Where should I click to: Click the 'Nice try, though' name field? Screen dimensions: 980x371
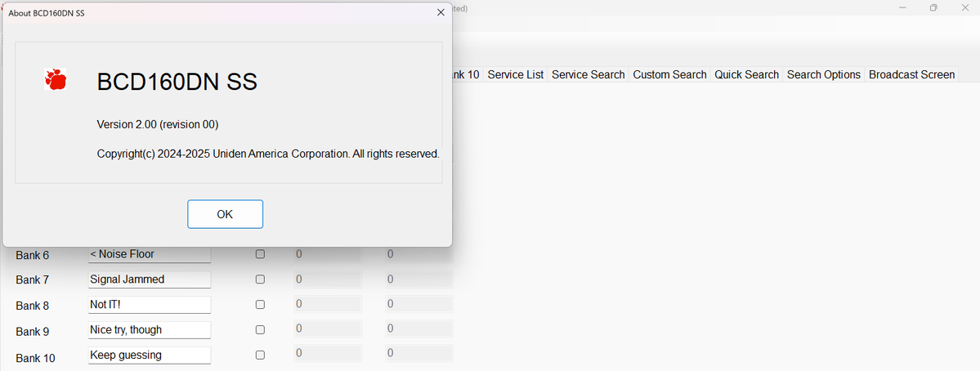150,330
